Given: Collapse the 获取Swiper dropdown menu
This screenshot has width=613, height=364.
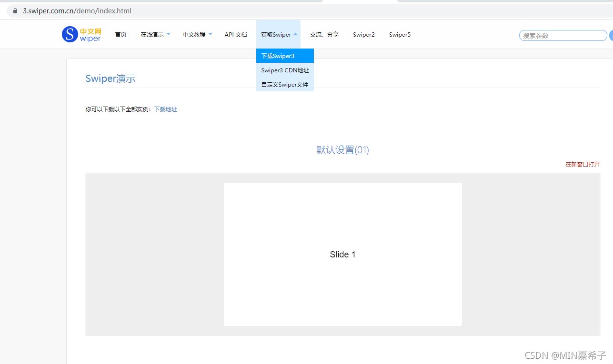Looking at the screenshot, I should click(x=279, y=34).
